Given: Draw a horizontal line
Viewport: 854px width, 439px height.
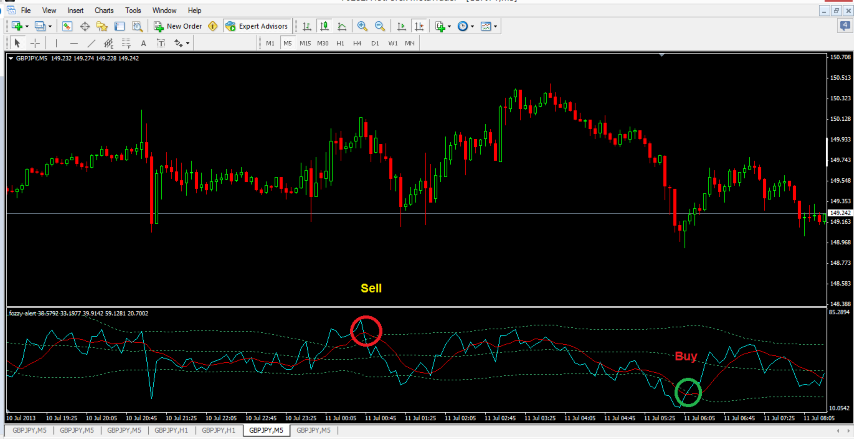Looking at the screenshot, I should [74, 43].
